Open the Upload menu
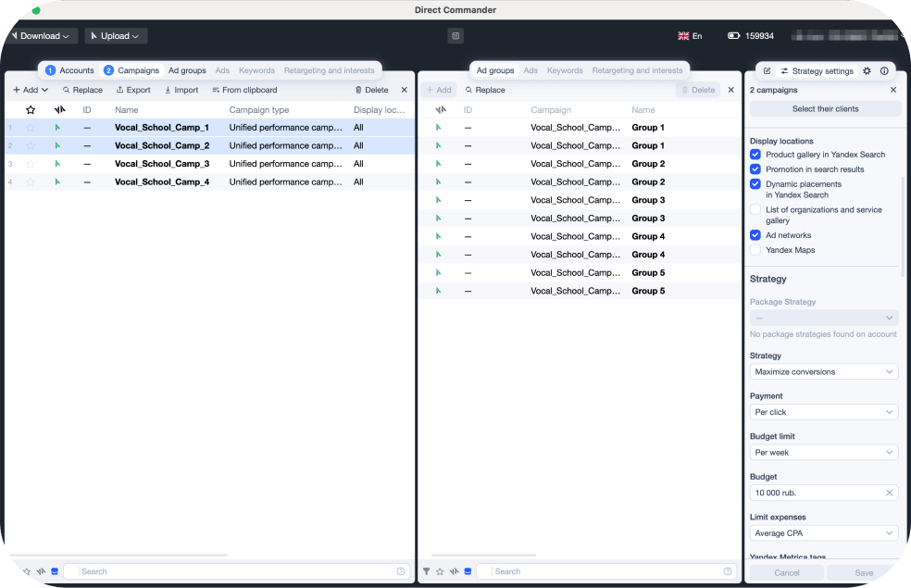Screen dimensions: 911x588 [x=117, y=36]
